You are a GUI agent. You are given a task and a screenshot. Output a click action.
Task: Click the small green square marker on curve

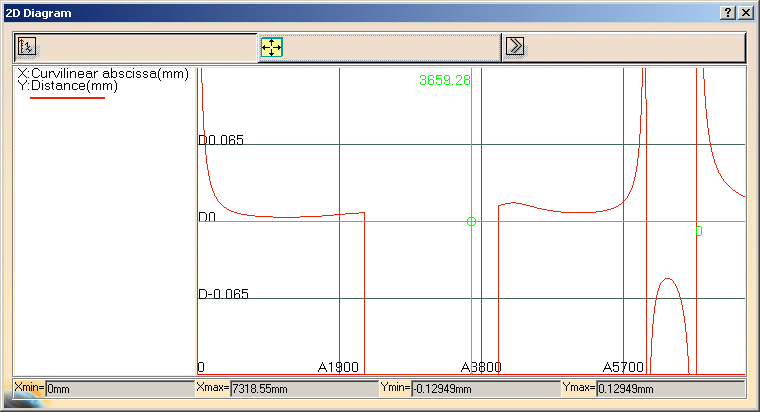[698, 231]
